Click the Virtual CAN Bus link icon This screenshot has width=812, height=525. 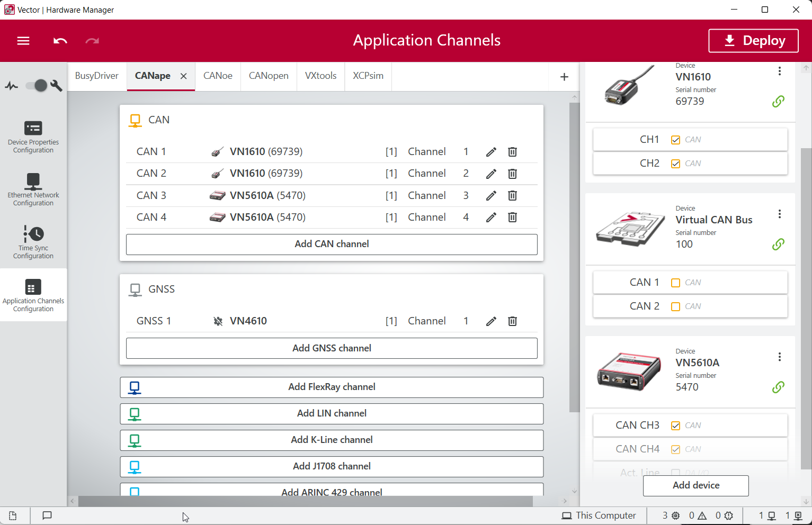778,244
